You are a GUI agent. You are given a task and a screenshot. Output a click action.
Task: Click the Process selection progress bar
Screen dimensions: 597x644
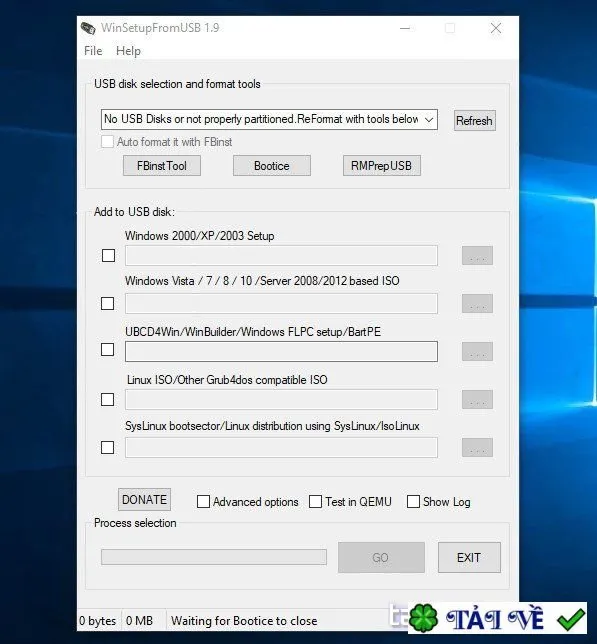[214, 557]
